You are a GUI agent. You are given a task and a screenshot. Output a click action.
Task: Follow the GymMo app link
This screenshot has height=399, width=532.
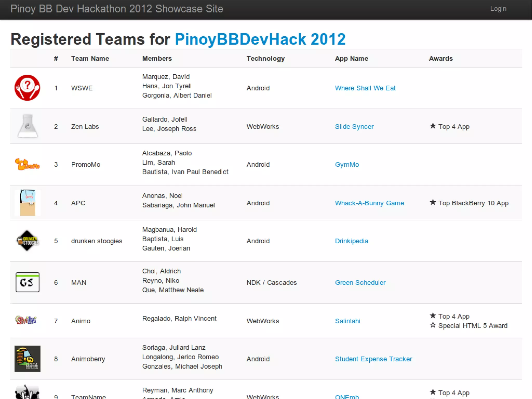(347, 165)
